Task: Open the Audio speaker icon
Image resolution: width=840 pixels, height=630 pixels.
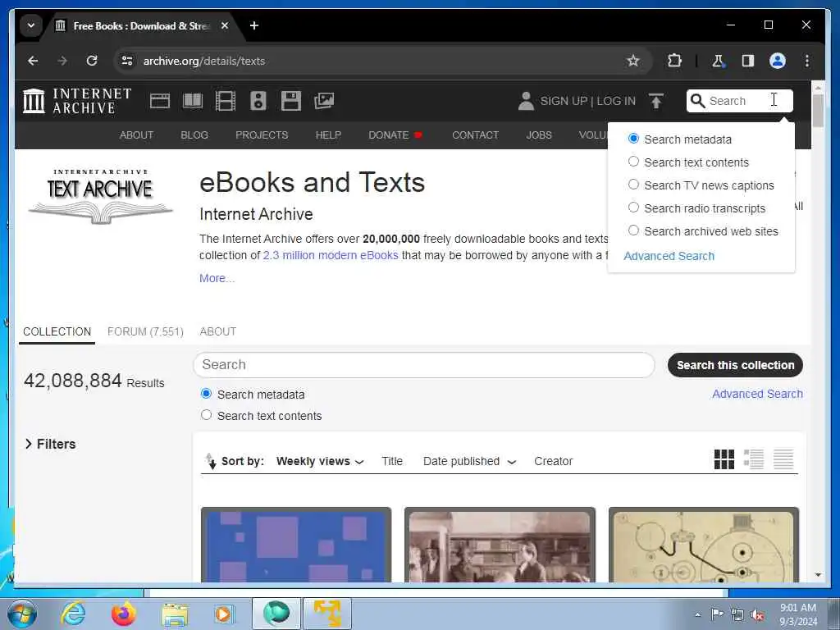Action: [258, 101]
